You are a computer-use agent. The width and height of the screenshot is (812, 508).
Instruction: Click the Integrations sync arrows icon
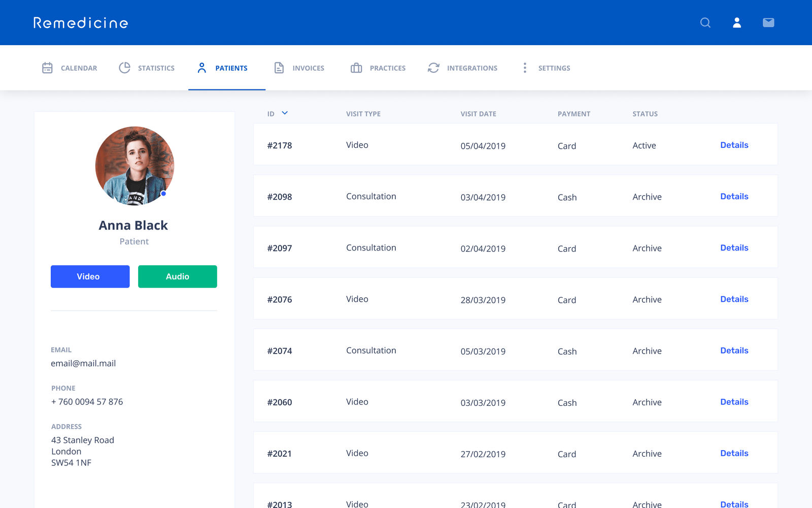click(x=433, y=68)
